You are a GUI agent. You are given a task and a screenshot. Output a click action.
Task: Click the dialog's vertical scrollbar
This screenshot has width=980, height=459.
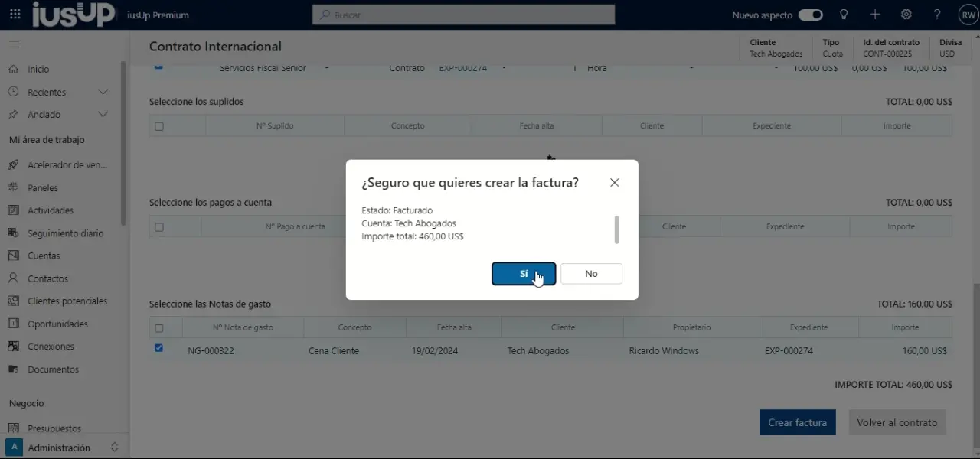coord(616,229)
